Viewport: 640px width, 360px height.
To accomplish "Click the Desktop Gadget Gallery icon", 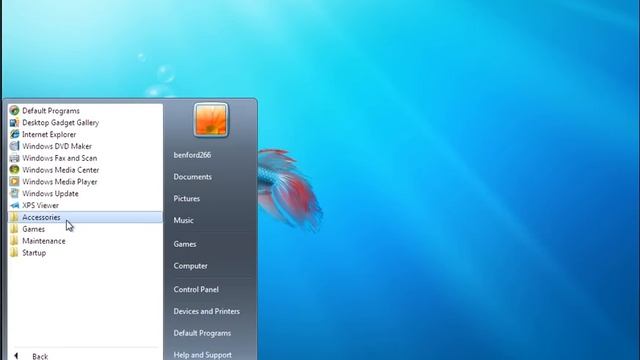I will click(15, 122).
